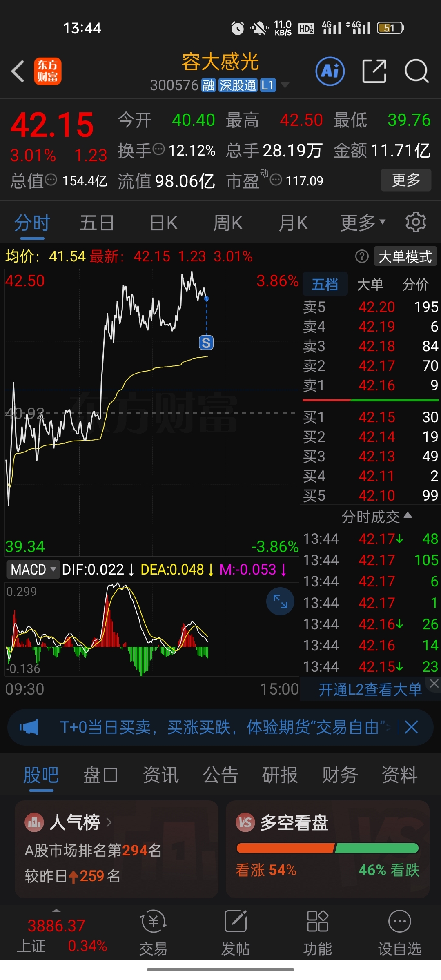Tap the 换手 info circle icon

pyautogui.click(x=158, y=149)
